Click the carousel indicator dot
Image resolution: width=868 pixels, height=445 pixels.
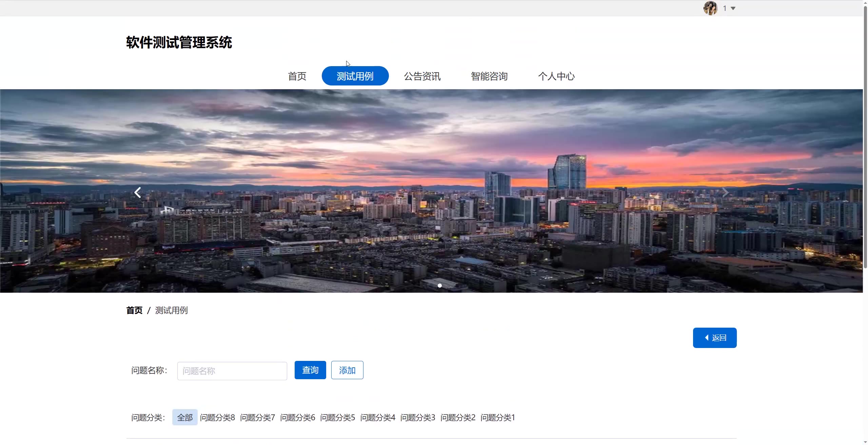click(x=440, y=286)
